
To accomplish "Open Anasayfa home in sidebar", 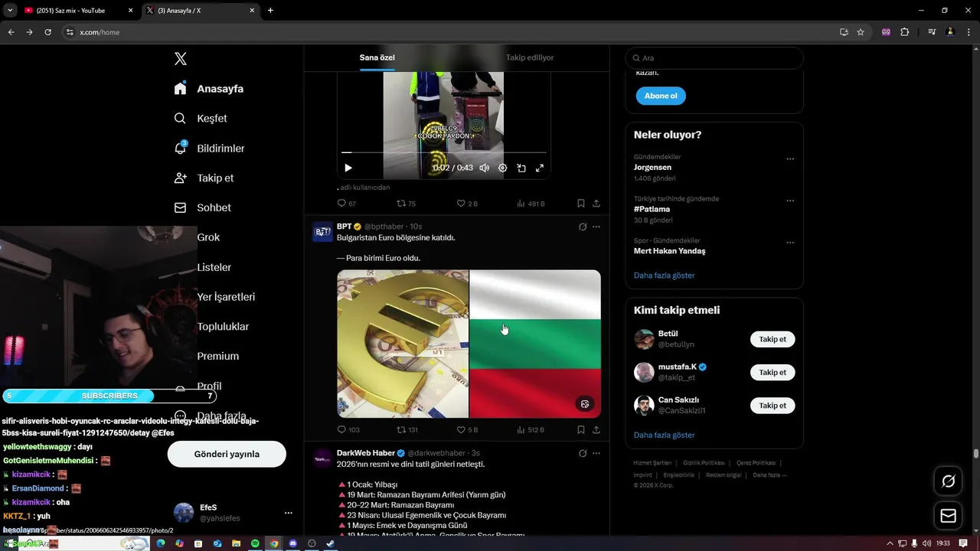I will [x=209, y=89].
